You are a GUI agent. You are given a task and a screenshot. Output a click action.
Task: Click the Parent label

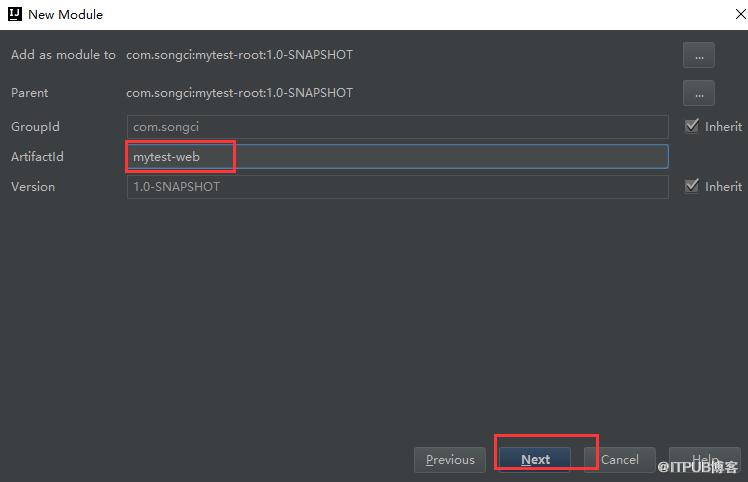click(30, 93)
